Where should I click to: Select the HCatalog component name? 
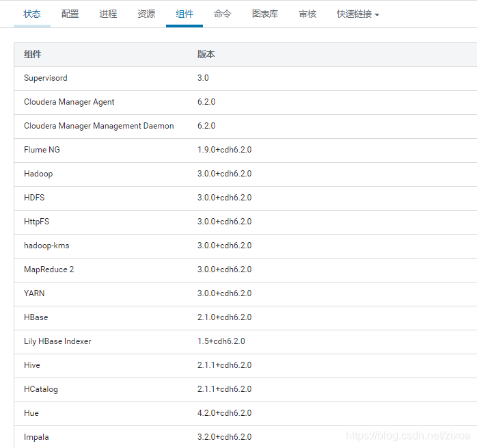click(41, 389)
